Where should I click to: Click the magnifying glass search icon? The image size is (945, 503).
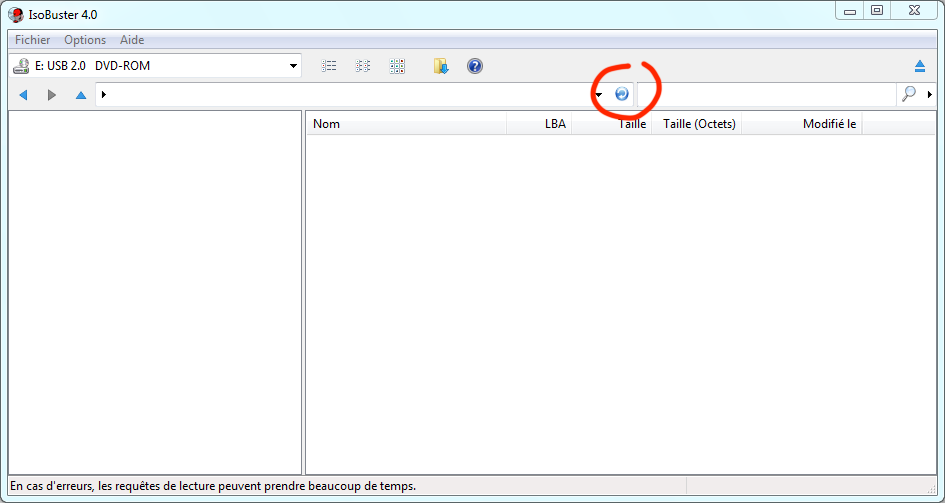tap(909, 94)
